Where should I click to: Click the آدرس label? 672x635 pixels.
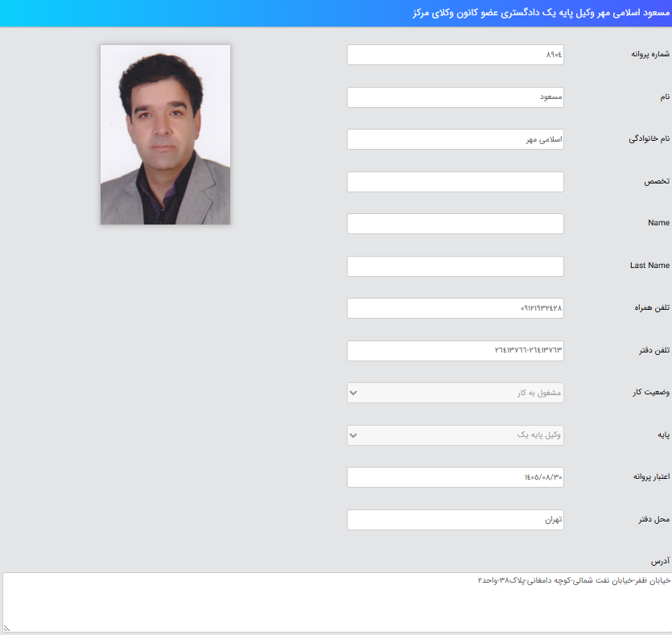660,561
